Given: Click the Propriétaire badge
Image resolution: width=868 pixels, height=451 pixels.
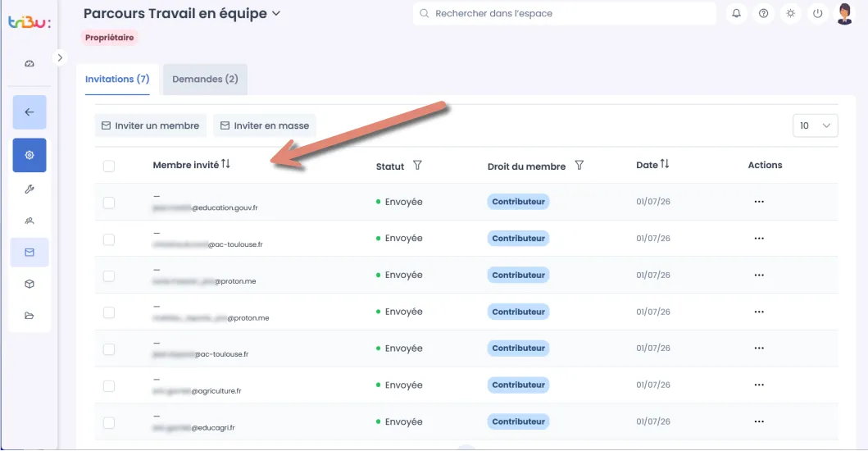Looking at the screenshot, I should [110, 38].
